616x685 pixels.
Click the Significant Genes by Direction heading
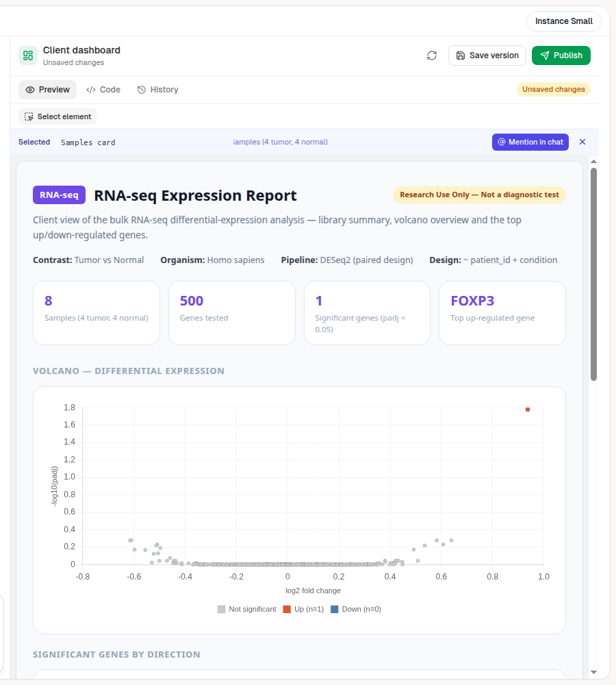click(116, 654)
